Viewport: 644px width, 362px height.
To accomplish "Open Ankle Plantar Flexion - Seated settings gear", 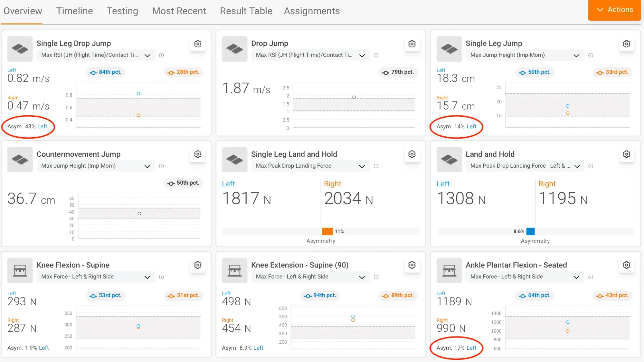I will pyautogui.click(x=626, y=265).
